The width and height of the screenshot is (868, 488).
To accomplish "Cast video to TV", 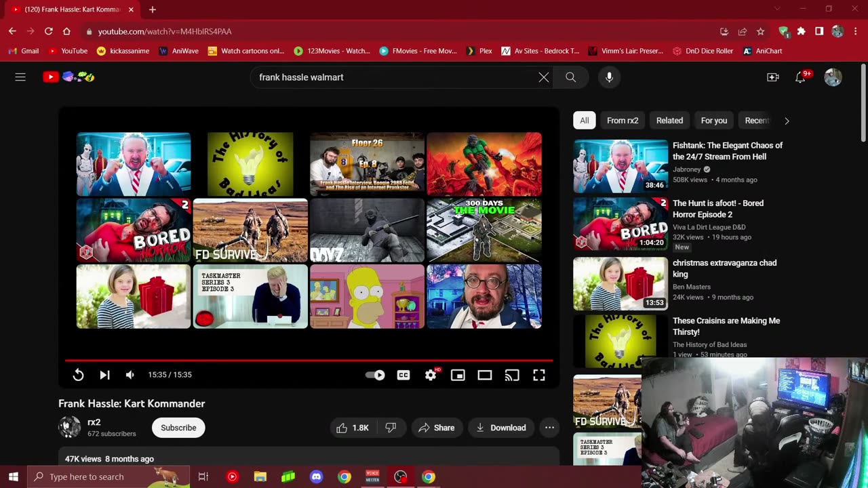I will [x=512, y=375].
